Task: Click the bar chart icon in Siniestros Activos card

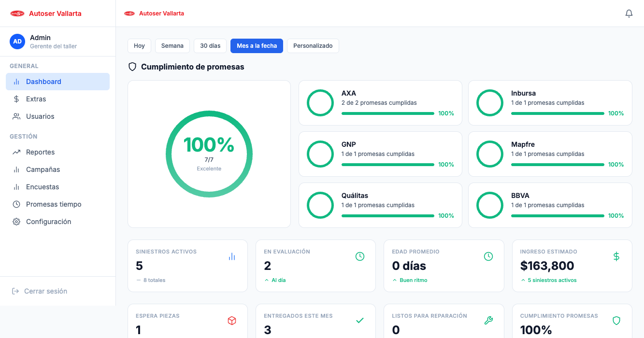Action: click(232, 256)
